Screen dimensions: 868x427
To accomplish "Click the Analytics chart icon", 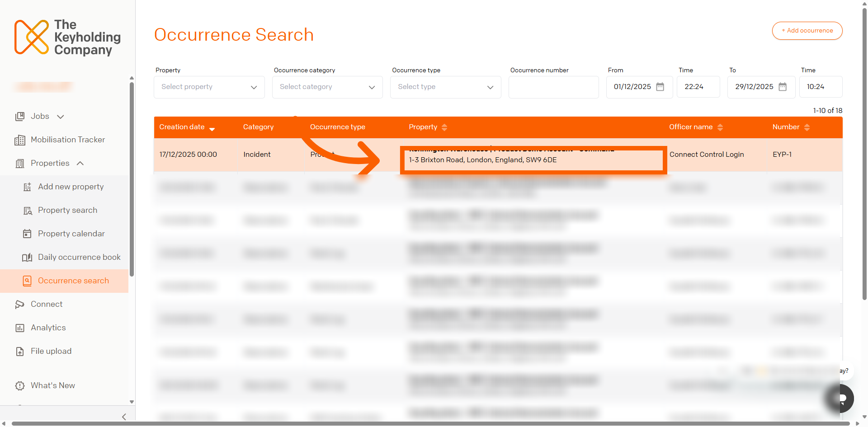I will [x=20, y=328].
